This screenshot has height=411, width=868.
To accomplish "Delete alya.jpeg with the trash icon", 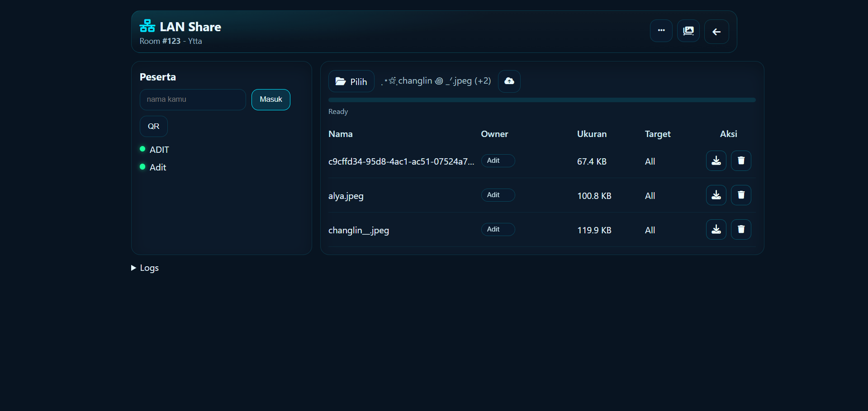I will 741,195.
